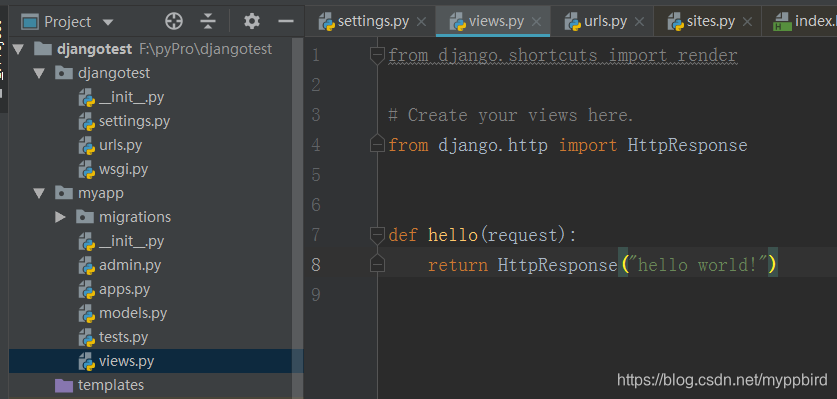The height and width of the screenshot is (399, 837).
Task: Select __init__.py under the djangotest package
Action: pos(131,97)
